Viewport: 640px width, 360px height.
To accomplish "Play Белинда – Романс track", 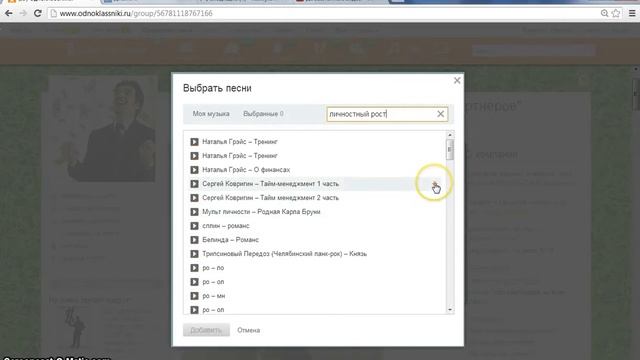I will point(194,240).
